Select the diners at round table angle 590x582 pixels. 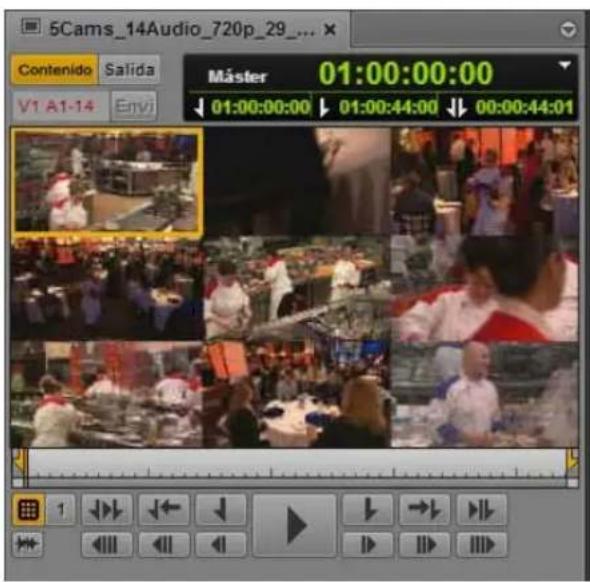pos(297,394)
